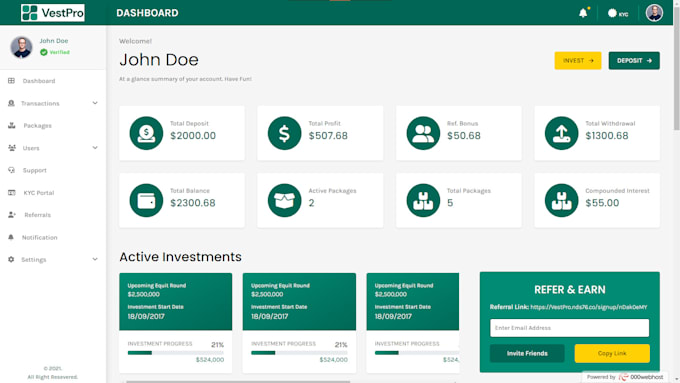This screenshot has height=383, width=680.
Task: Expand the Settings sidebar submenu
Action: tap(52, 259)
